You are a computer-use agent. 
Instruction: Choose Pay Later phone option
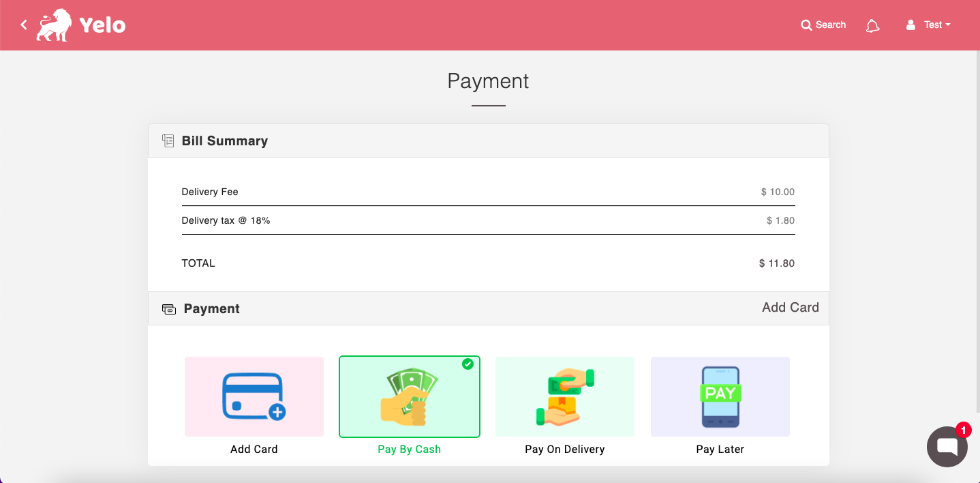click(720, 396)
